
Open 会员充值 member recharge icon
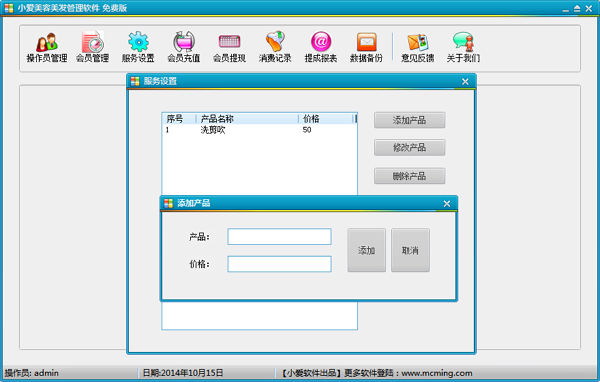(x=184, y=47)
